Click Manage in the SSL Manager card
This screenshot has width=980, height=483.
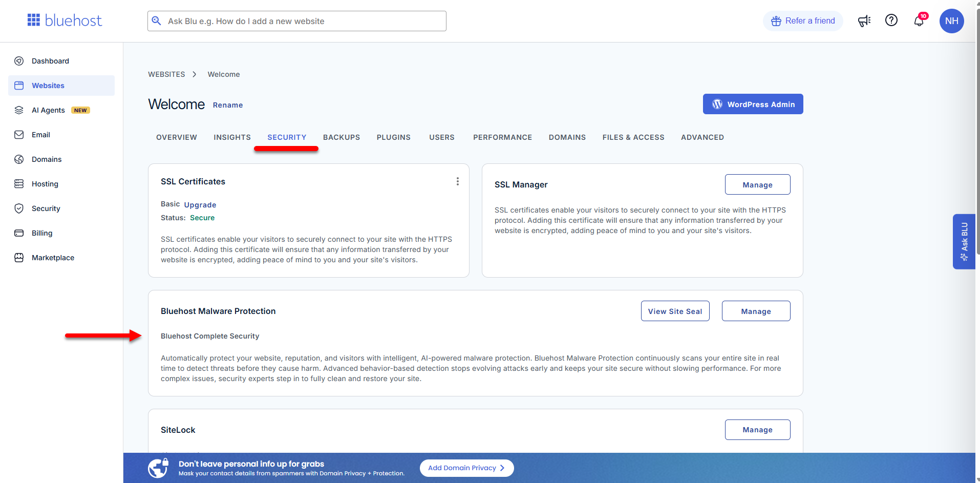tap(757, 184)
